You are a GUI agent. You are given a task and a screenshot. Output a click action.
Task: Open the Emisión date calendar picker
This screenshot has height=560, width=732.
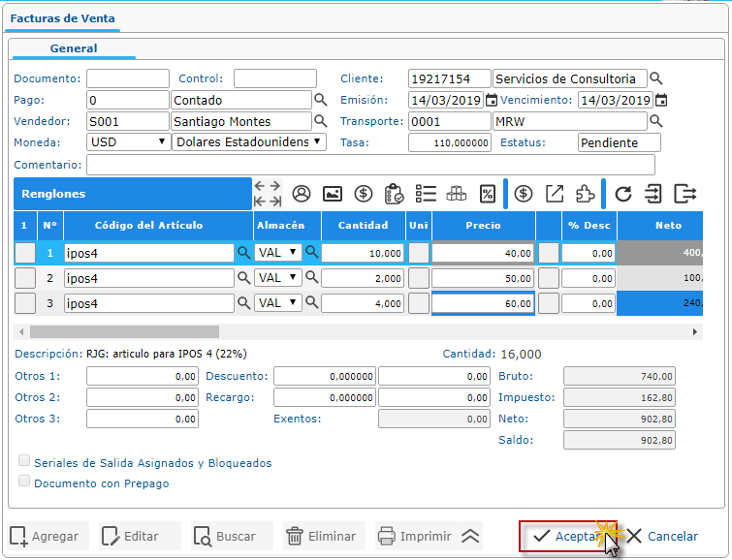tap(492, 100)
